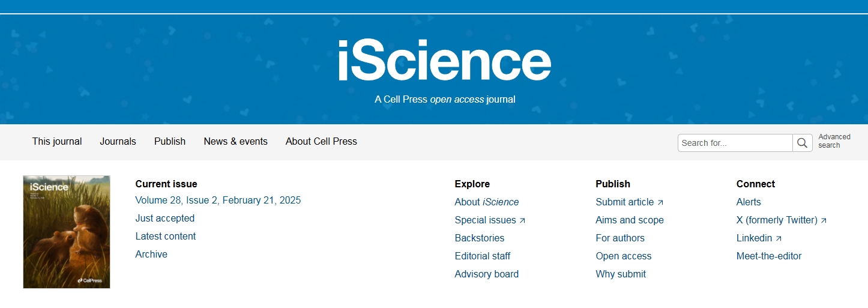Open the Advanced search link
Viewport: 868px width, 308px height.
[834, 141]
